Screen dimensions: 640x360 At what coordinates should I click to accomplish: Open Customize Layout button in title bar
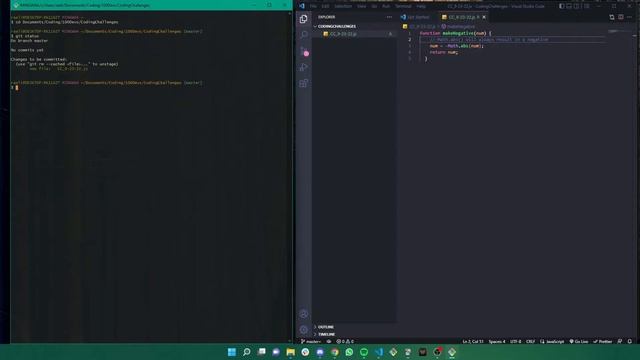coord(587,6)
